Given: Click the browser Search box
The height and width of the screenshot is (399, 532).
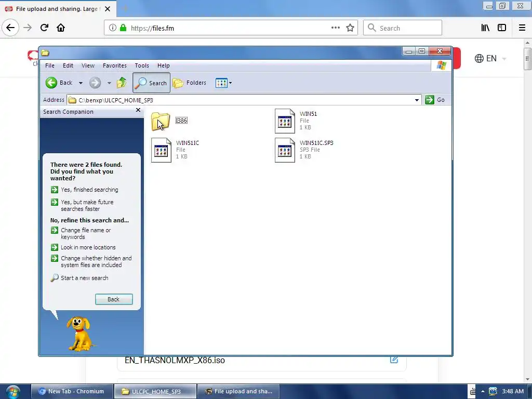Looking at the screenshot, I should point(403,28).
